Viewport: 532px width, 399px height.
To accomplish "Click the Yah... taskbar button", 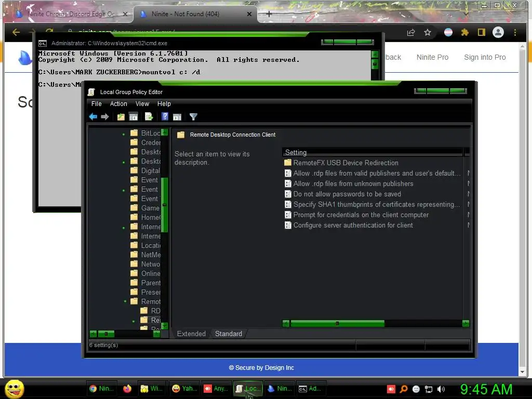I will pyautogui.click(x=184, y=389).
